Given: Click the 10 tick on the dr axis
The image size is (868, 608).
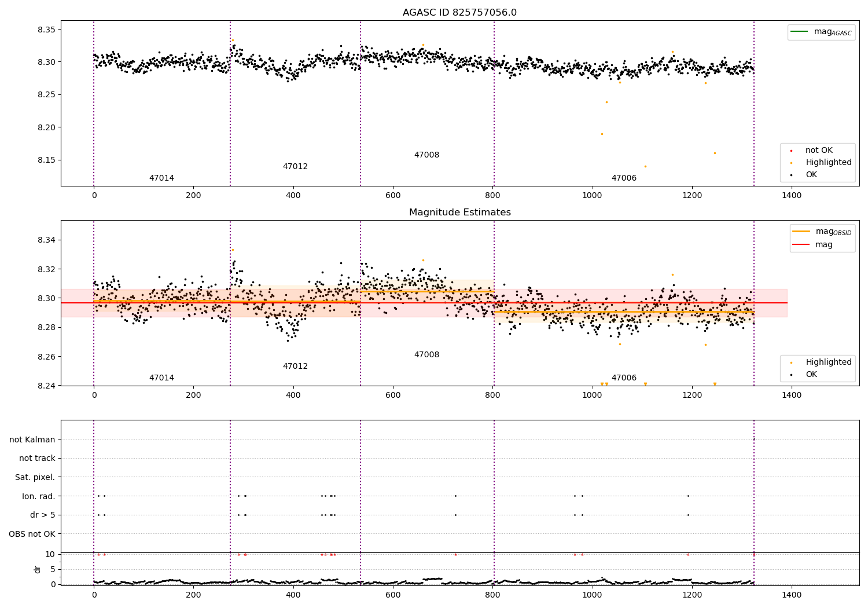Looking at the screenshot, I should coord(50,554).
